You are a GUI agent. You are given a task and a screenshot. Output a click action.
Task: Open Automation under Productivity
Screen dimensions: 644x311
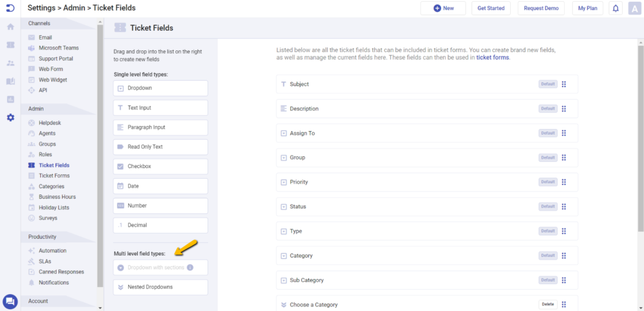point(52,251)
